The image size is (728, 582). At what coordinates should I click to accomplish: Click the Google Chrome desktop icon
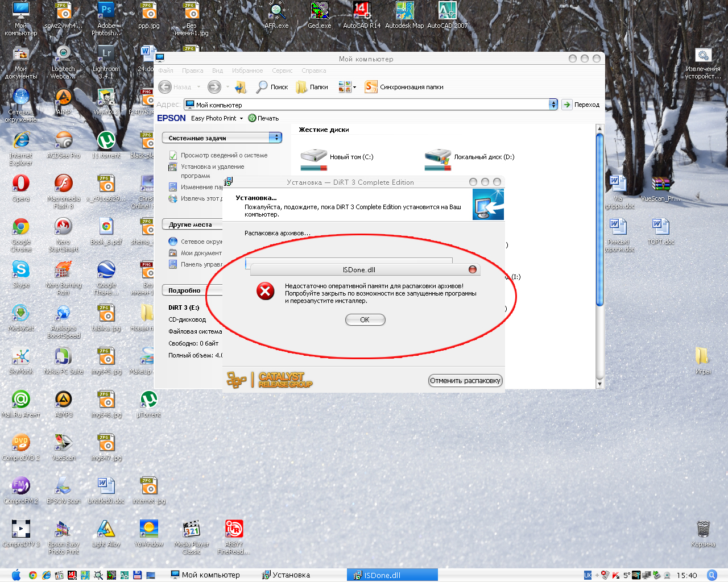pos(21,235)
